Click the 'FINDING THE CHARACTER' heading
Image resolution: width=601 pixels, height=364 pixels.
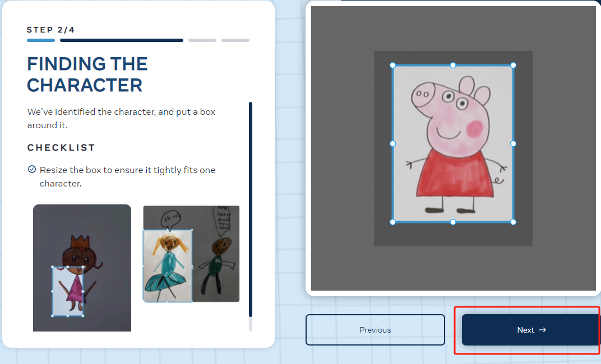pos(87,74)
